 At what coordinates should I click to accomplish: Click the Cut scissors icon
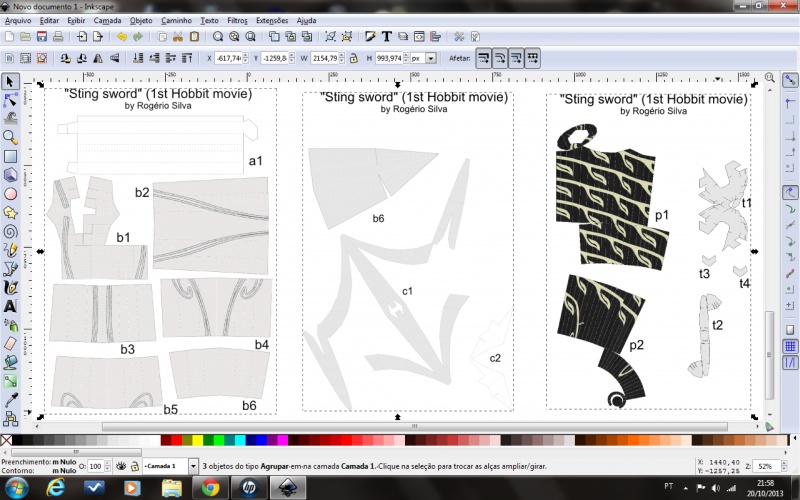(178, 37)
